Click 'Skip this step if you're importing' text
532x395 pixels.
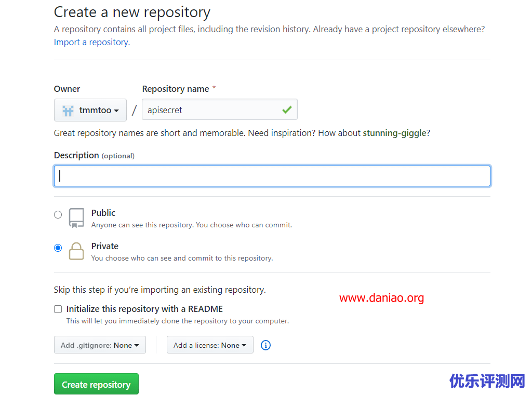tap(160, 290)
